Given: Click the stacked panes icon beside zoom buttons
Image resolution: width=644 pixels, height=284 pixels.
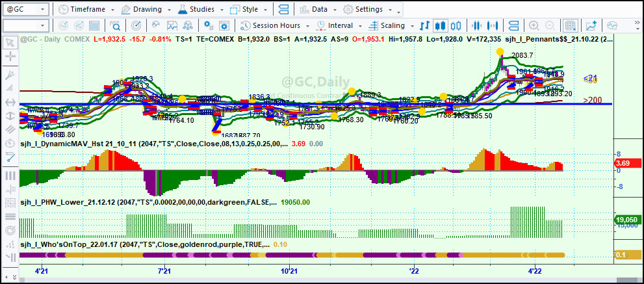Looking at the screenshot, I should [x=513, y=25].
